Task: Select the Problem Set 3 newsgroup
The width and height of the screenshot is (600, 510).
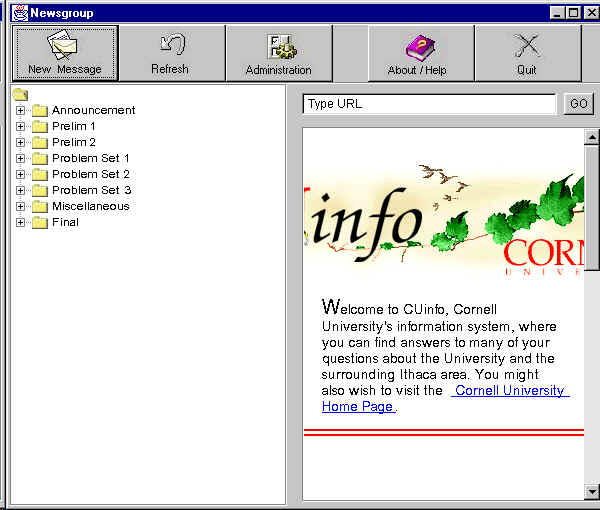Action: (90, 190)
